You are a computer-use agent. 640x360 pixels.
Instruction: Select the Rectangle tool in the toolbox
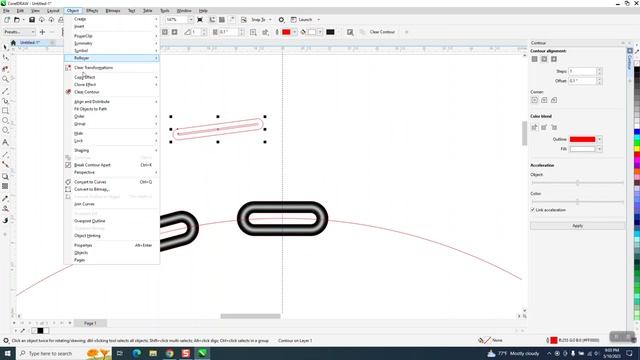[x=5, y=111]
